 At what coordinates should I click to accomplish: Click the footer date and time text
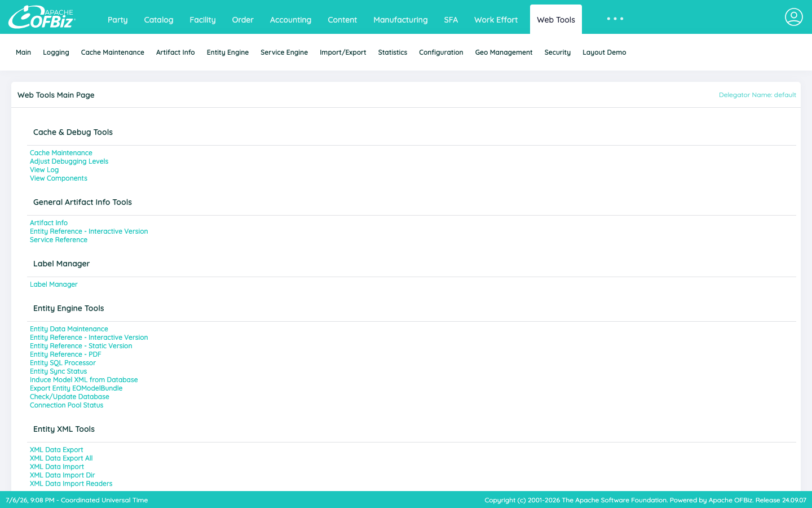[x=77, y=500]
